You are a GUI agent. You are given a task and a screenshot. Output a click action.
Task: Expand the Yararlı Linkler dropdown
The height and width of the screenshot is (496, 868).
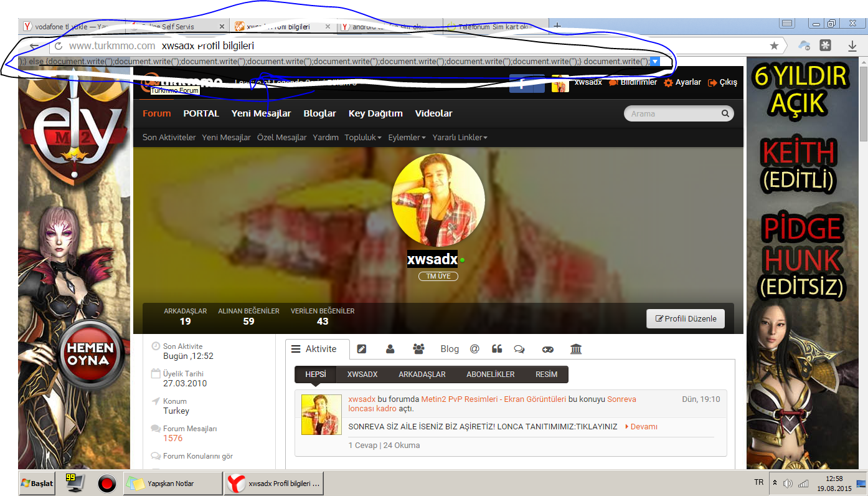pos(460,137)
